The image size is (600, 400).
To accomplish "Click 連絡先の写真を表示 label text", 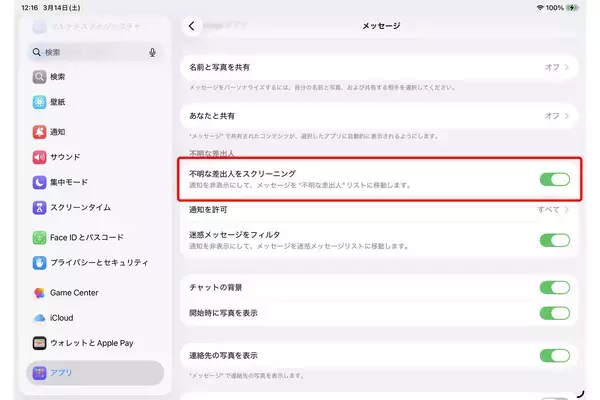I will pos(223,356).
